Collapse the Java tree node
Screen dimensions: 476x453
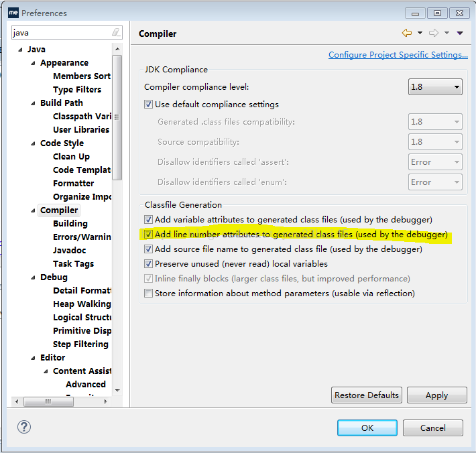point(20,50)
